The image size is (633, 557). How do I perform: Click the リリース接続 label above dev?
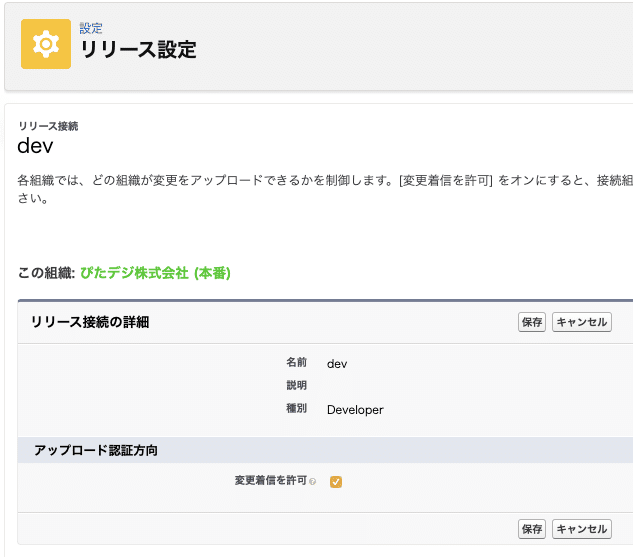pos(48,126)
